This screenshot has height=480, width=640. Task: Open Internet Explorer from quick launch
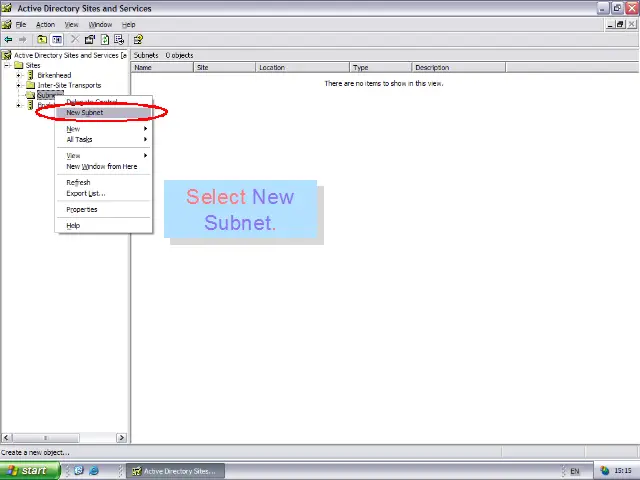tap(94, 471)
